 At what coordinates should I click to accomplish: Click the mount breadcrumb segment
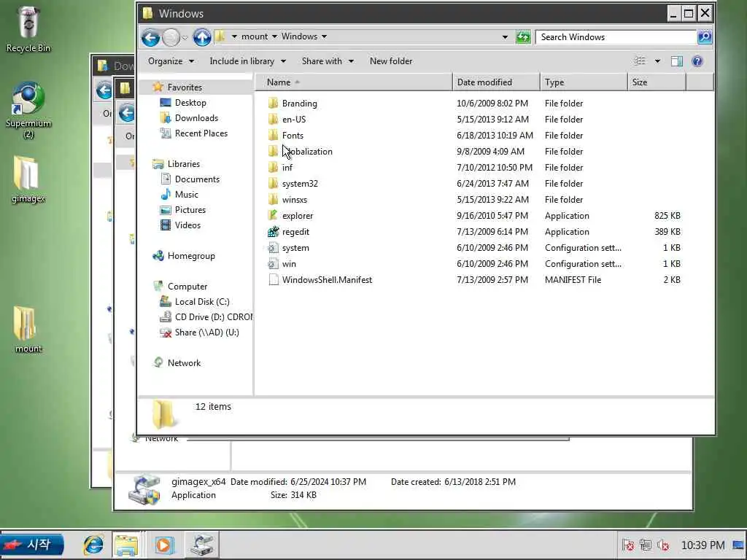click(255, 36)
